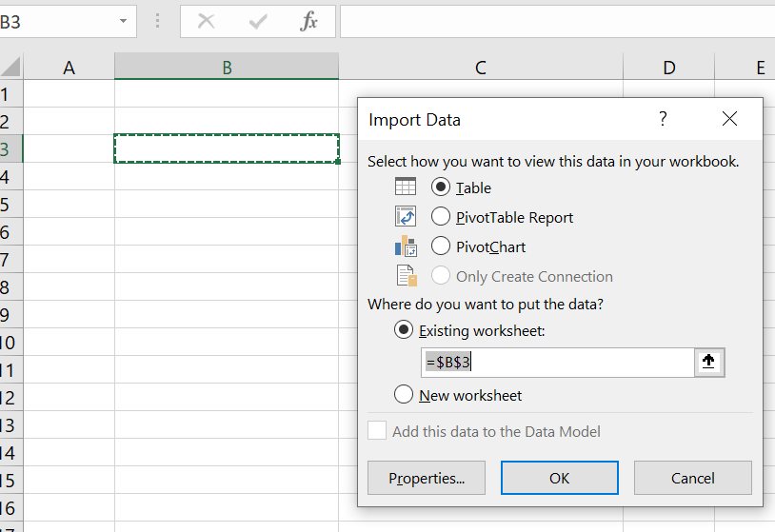775x532 pixels.
Task: Click the PivotChart icon
Action: [x=406, y=246]
